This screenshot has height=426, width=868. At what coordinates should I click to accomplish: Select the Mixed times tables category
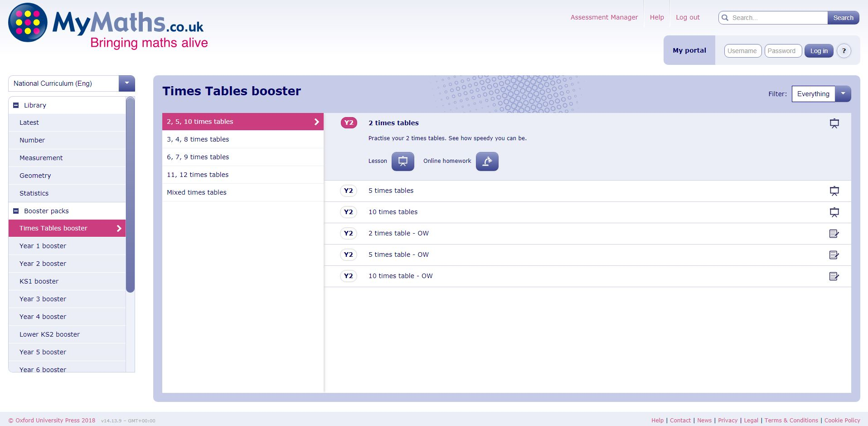(x=243, y=192)
